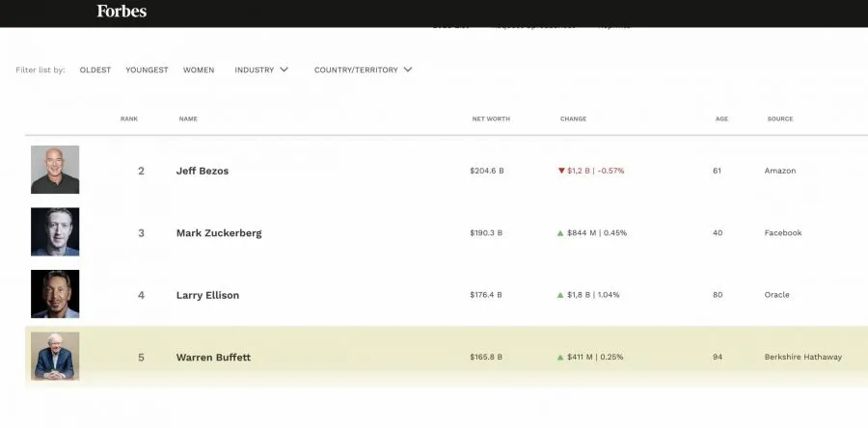Select the Warren Buffett name link
The height and width of the screenshot is (428, 868).
click(x=215, y=358)
